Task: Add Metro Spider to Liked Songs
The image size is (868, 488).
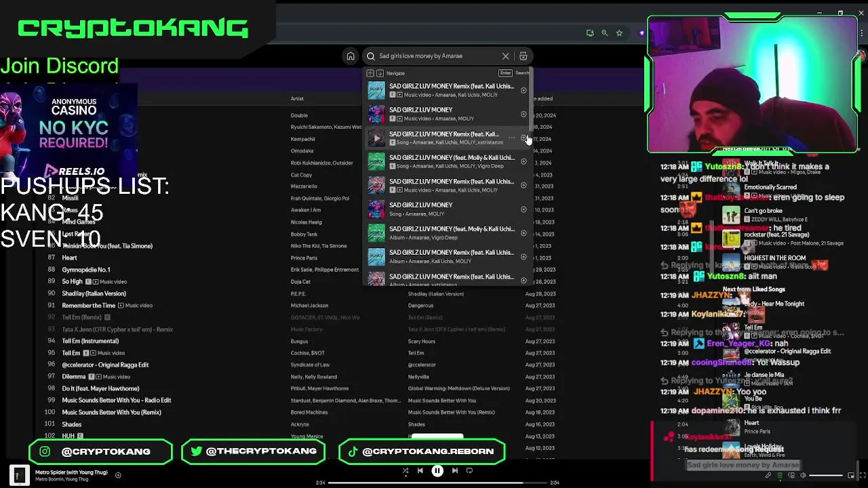Action: (118, 475)
